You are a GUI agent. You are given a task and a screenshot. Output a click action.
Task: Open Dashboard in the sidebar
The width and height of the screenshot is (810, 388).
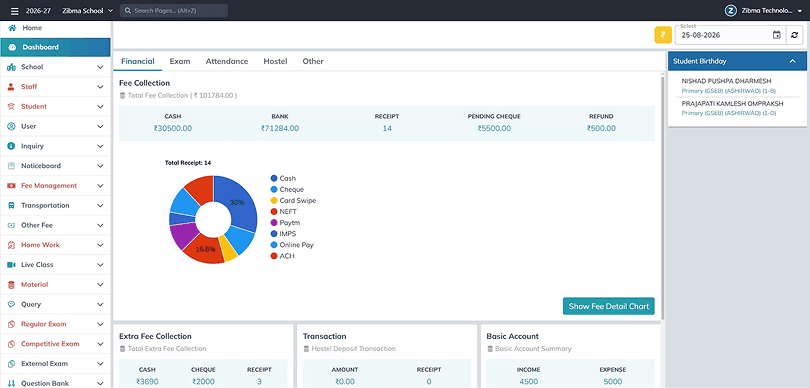[55, 47]
